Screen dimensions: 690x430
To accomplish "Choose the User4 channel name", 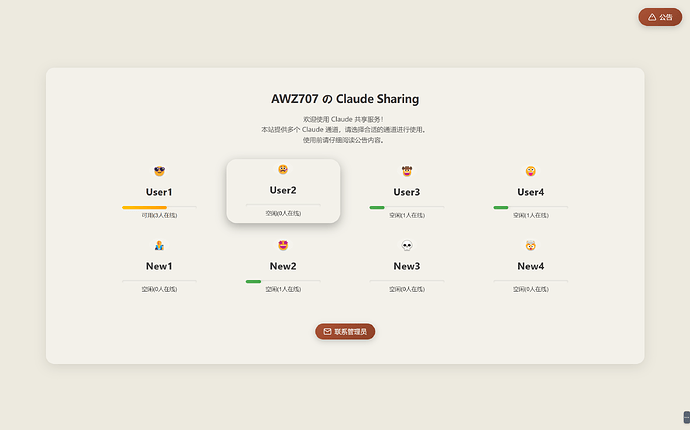I will (531, 192).
